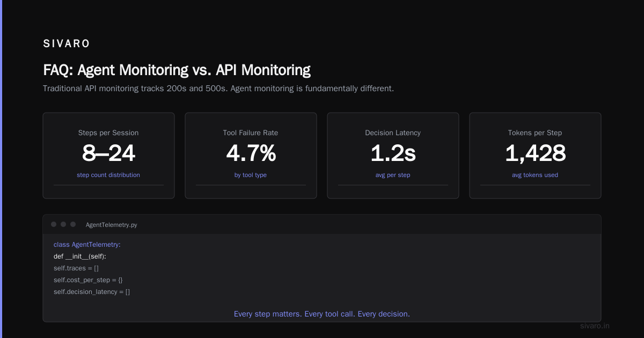The image size is (644, 338).
Task: Click the SIVARO brand logo text
Action: tap(67, 44)
